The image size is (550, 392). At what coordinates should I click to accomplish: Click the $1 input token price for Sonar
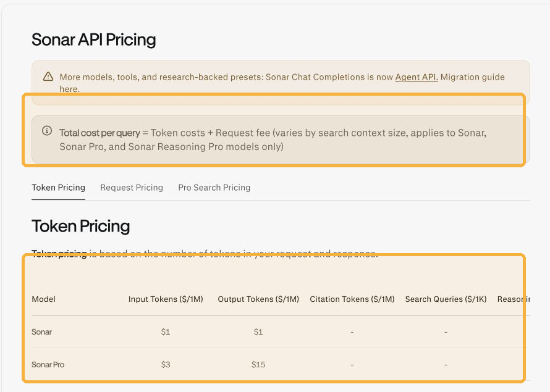click(166, 332)
